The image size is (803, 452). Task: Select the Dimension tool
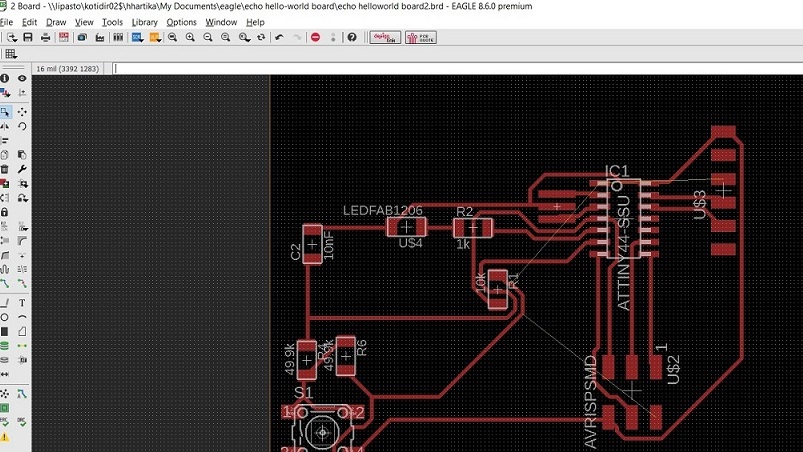(5, 374)
